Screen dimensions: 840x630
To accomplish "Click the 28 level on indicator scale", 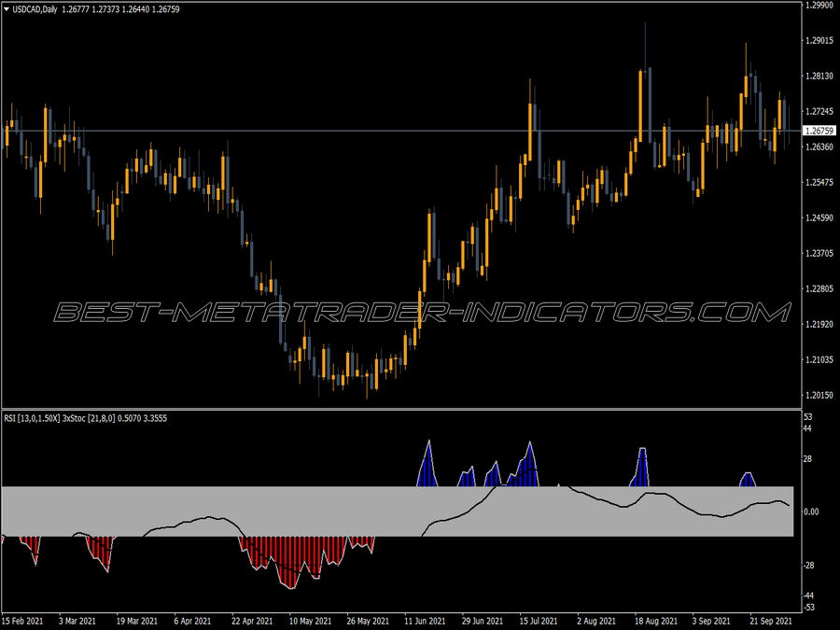I will click(808, 459).
